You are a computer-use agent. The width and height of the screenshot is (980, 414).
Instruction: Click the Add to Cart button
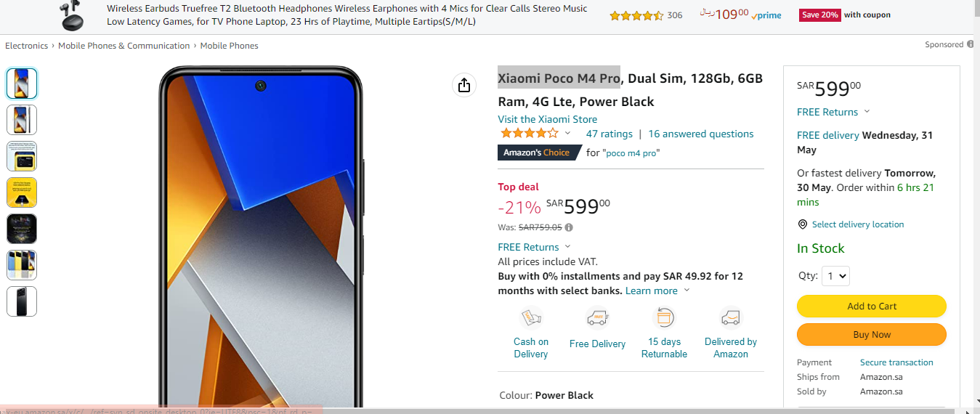(872, 306)
